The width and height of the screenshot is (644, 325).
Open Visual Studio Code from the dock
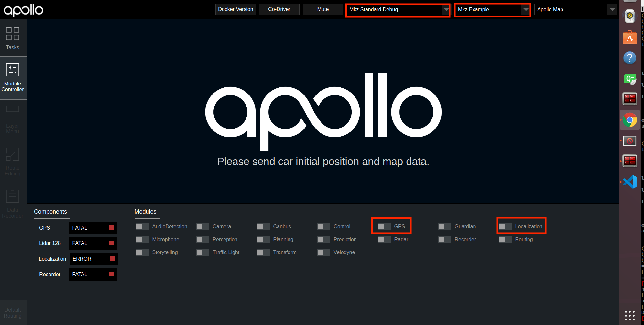pos(629,182)
